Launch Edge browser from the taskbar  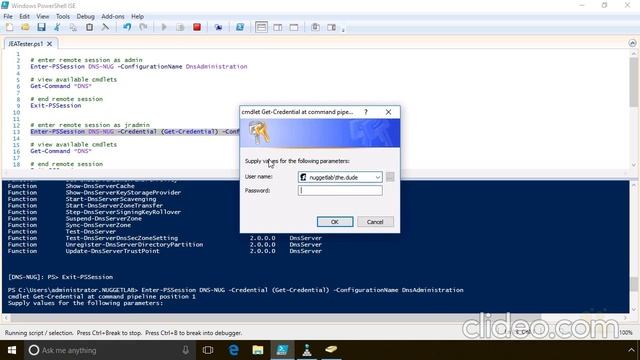point(233,350)
